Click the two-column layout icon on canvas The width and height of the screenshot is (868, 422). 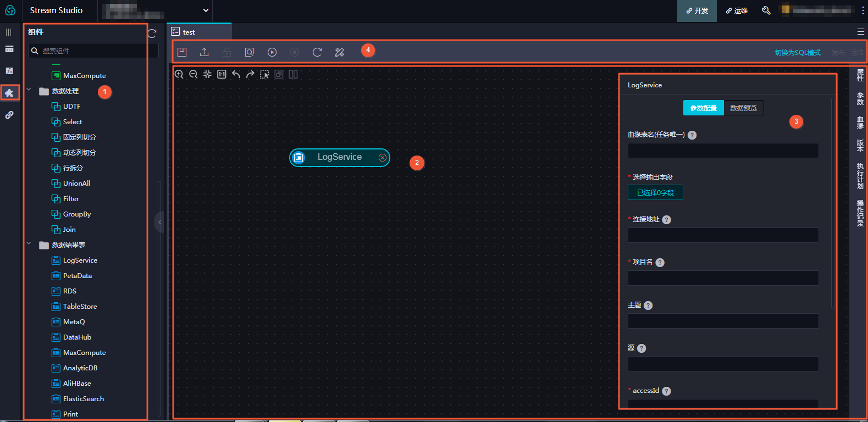point(293,74)
